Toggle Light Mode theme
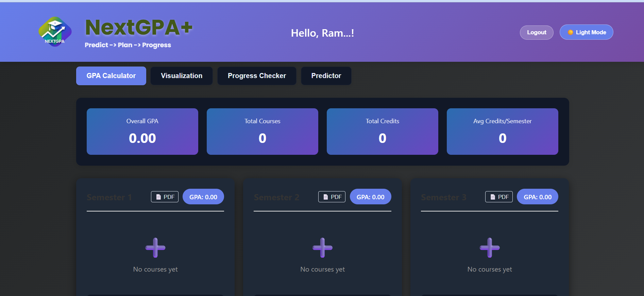The height and width of the screenshot is (296, 644). tap(586, 32)
